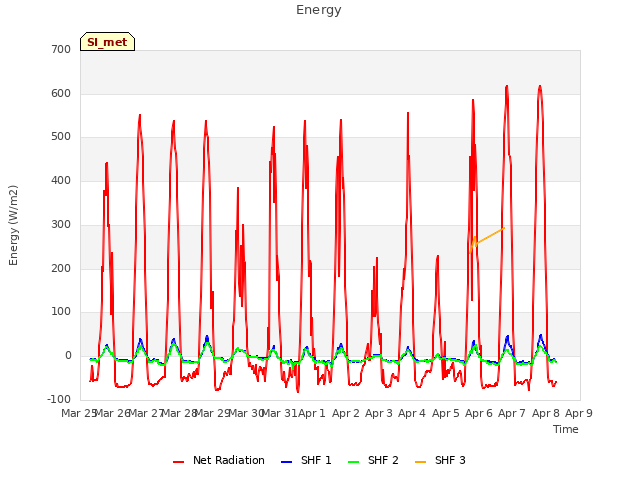Click the Energy (W/m2) axis title
Screen dimensions: 640x480
tap(13, 225)
